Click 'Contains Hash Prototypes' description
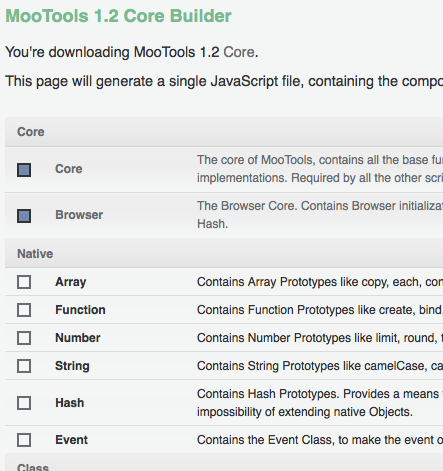The width and height of the screenshot is (443, 471). tap(320, 403)
